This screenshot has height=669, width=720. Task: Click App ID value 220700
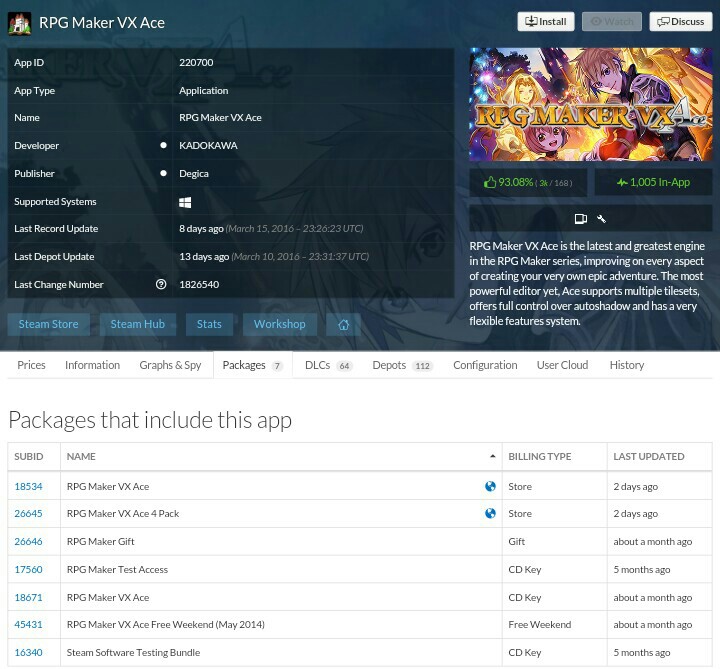click(196, 62)
